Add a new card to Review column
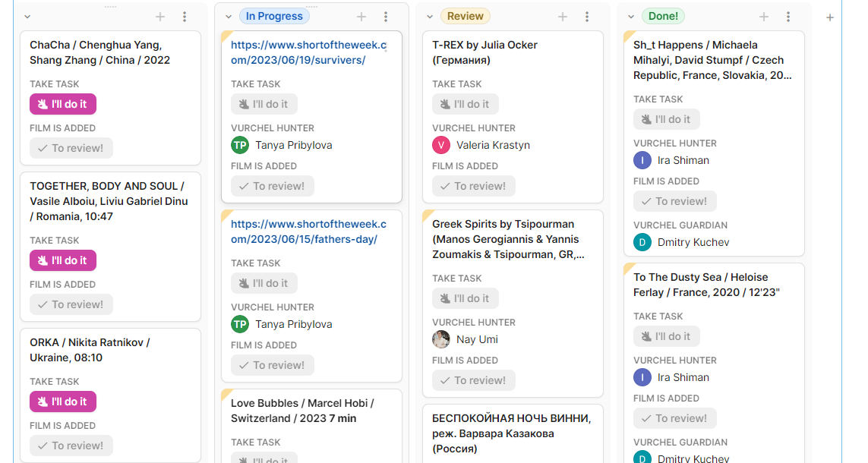The height and width of the screenshot is (463, 868). (563, 17)
